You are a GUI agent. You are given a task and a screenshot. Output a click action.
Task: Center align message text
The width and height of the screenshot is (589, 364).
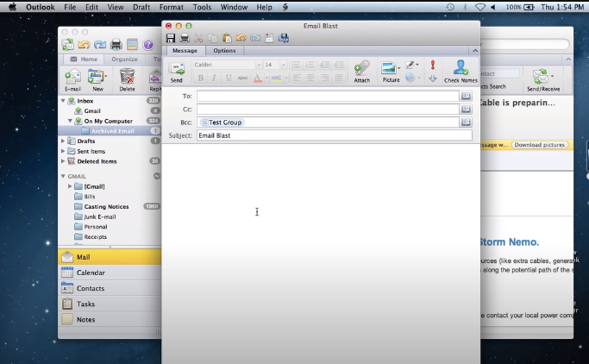310,78
